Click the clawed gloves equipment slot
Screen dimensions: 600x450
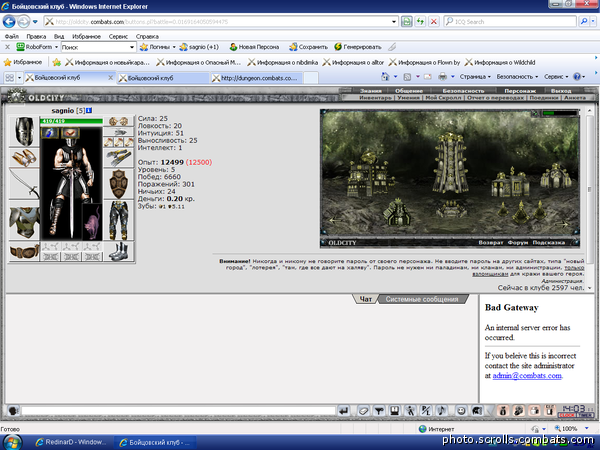click(x=119, y=157)
